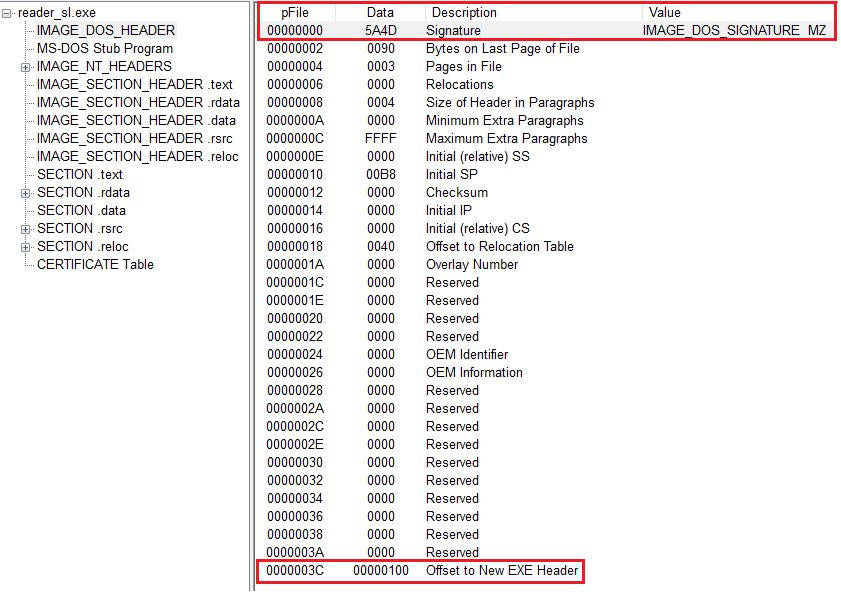Expand the SECTION .rsrc node
This screenshot has width=841, height=595.
pyautogui.click(x=25, y=230)
